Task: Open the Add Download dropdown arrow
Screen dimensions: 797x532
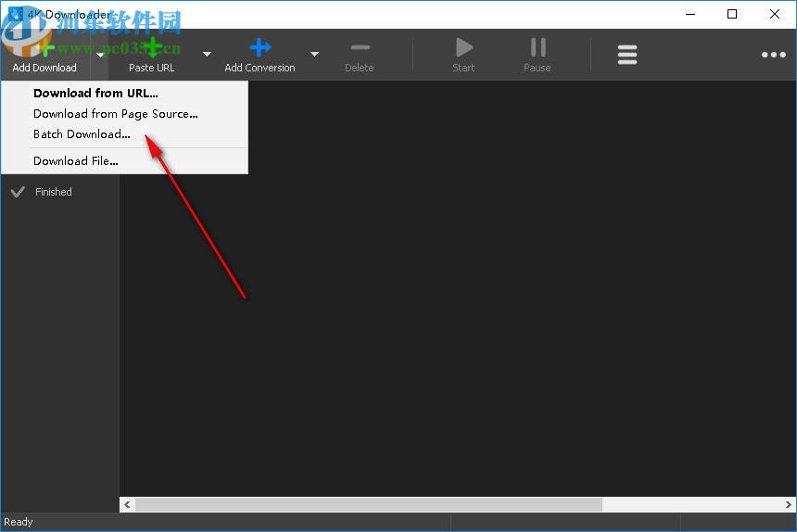Action: 100,55
